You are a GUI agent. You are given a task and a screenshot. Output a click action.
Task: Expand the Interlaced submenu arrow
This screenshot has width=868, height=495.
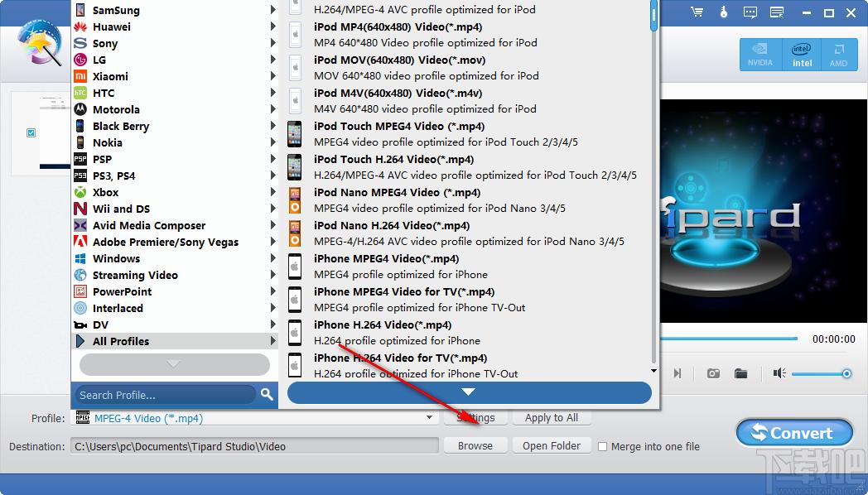(273, 307)
